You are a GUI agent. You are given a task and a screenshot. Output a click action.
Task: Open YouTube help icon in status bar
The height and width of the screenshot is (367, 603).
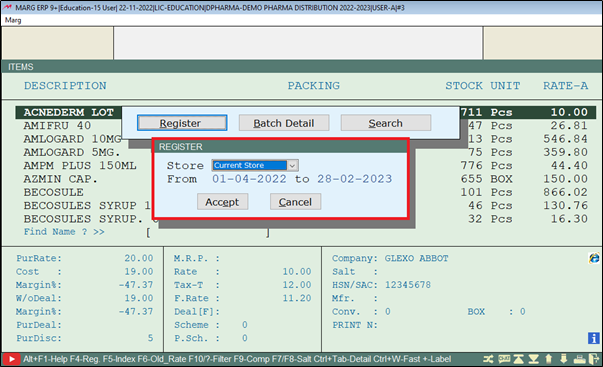click(x=12, y=359)
